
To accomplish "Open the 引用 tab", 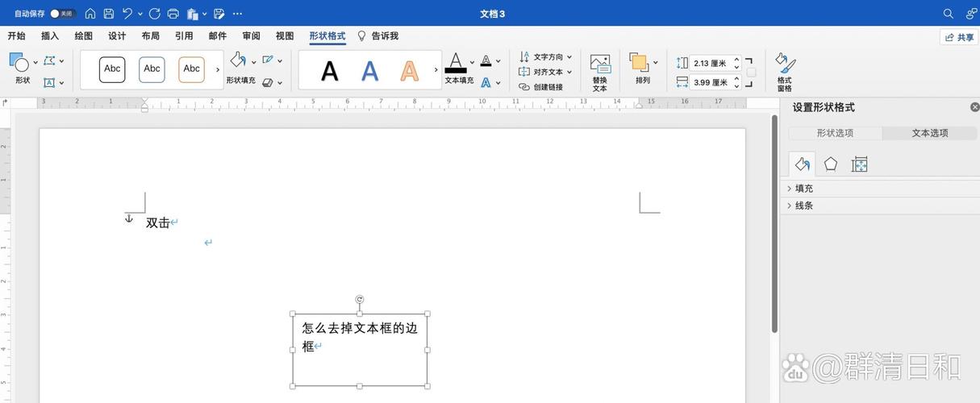I will pyautogui.click(x=184, y=36).
